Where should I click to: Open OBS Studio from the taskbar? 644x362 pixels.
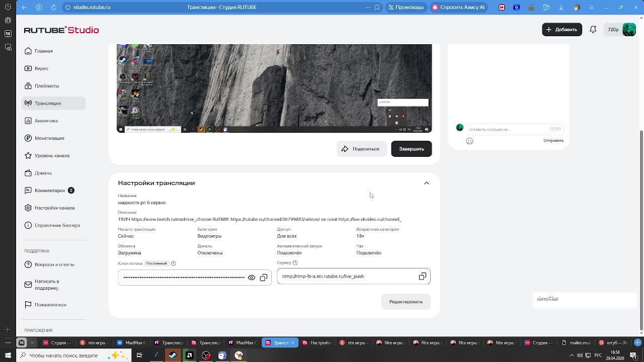[x=206, y=355]
